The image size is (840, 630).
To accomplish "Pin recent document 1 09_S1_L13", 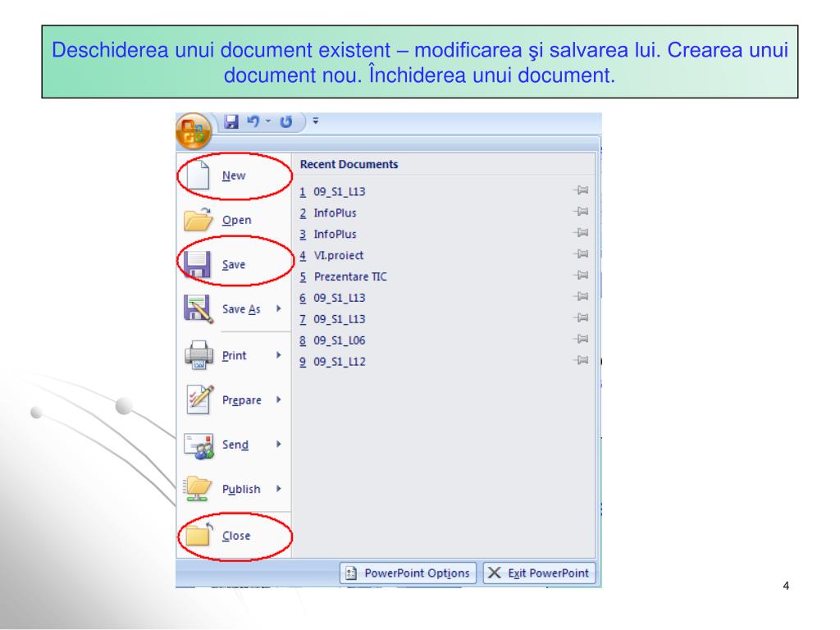I will coord(581,190).
